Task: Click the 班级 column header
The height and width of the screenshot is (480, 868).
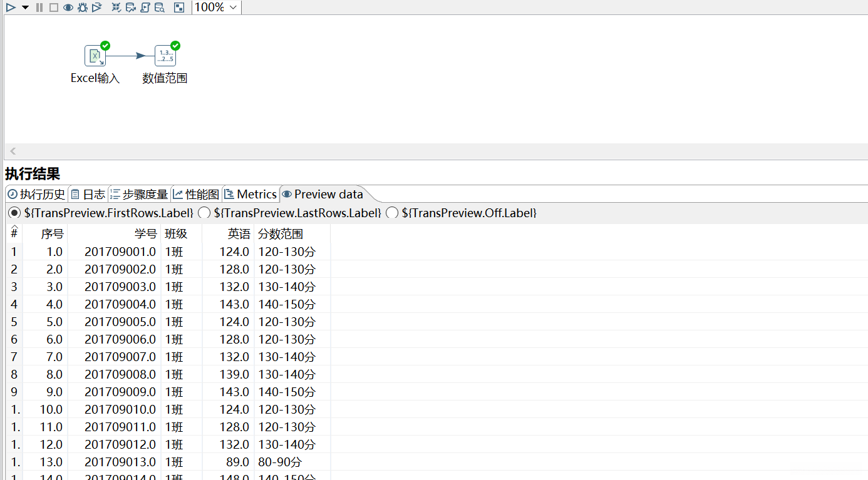Action: point(182,234)
